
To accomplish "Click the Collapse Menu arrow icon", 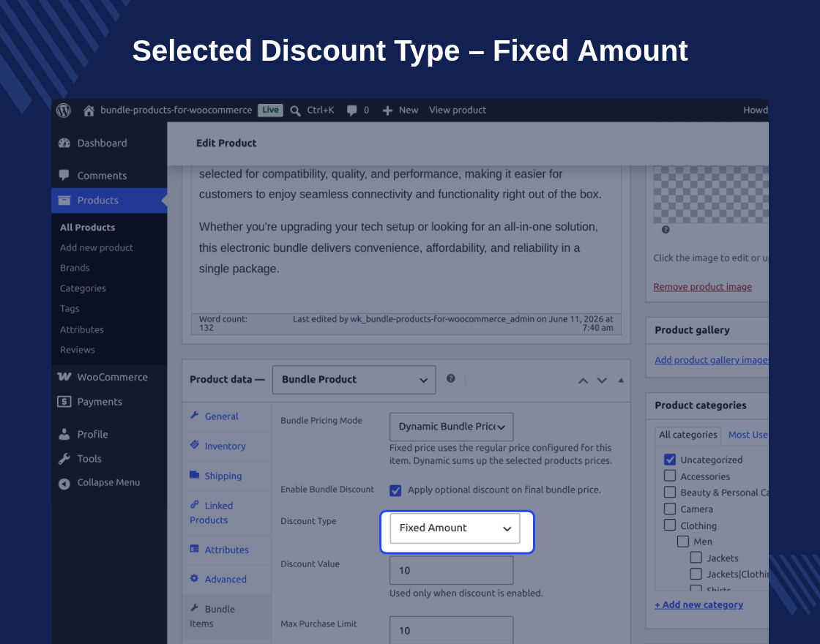I will (64, 484).
